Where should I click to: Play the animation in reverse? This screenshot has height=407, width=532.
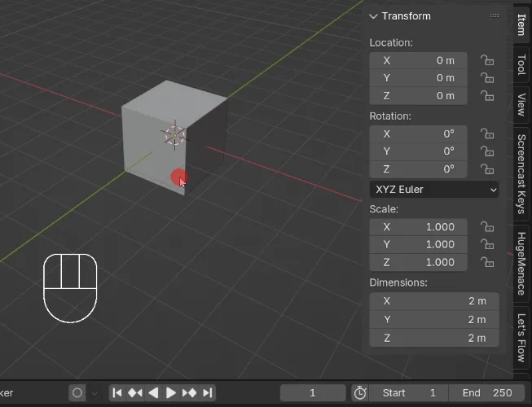tap(153, 393)
